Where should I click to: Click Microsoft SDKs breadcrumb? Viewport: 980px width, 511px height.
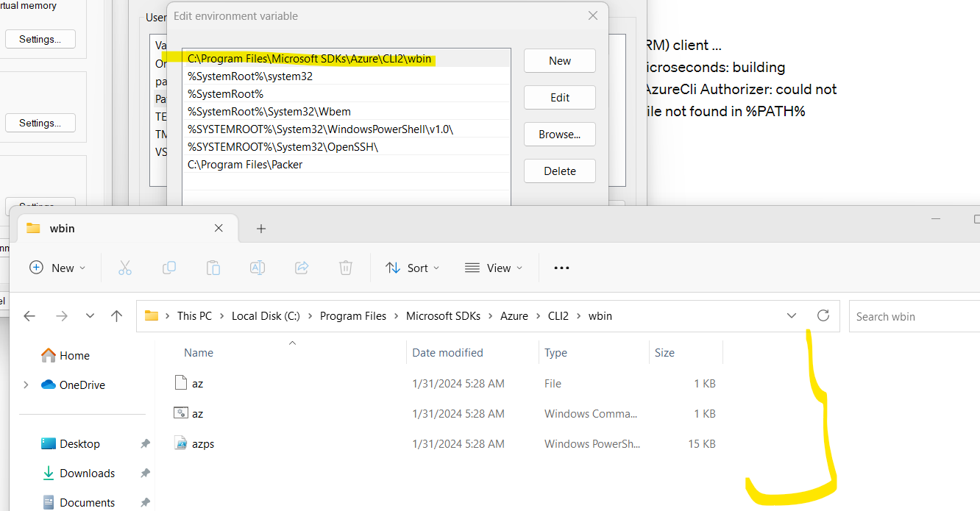tap(444, 316)
